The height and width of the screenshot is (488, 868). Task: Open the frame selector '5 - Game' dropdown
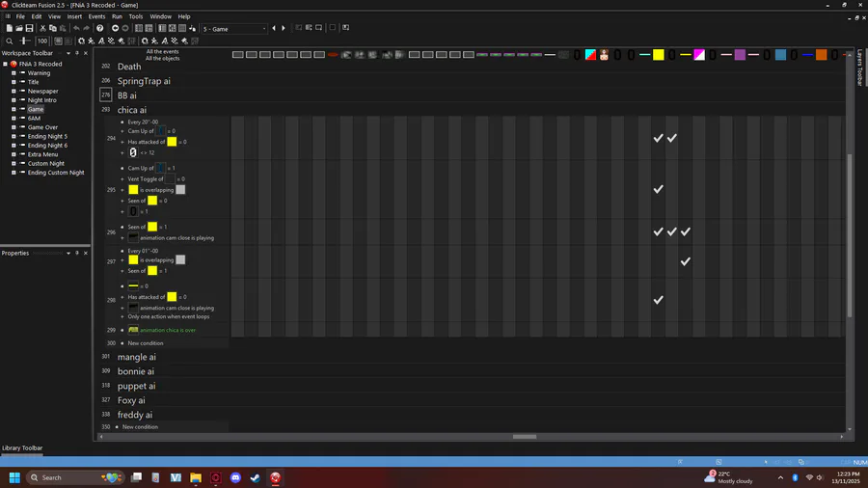234,29
